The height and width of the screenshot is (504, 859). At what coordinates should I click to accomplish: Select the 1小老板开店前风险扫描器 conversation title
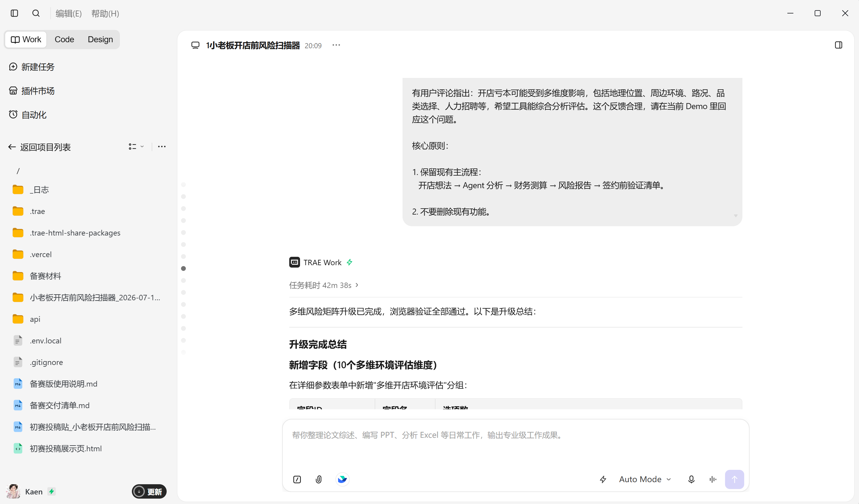pos(253,45)
